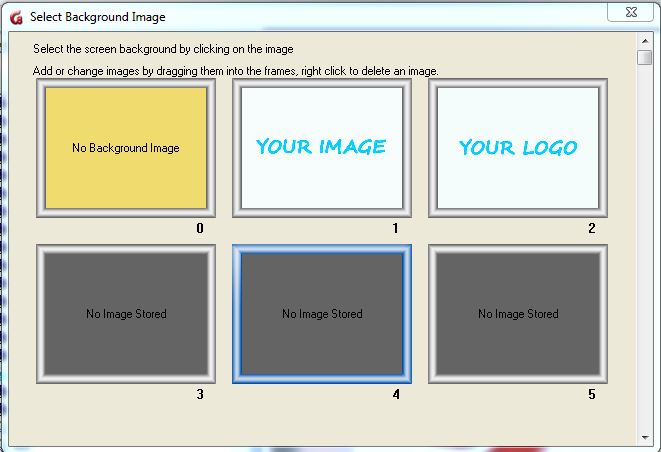Click the number 3 label below the frame
The image size is (661, 452).
coord(199,395)
